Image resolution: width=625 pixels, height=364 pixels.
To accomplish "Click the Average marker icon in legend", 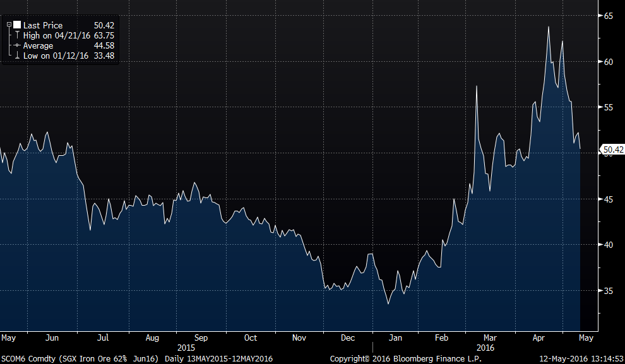I will tap(17, 46).
